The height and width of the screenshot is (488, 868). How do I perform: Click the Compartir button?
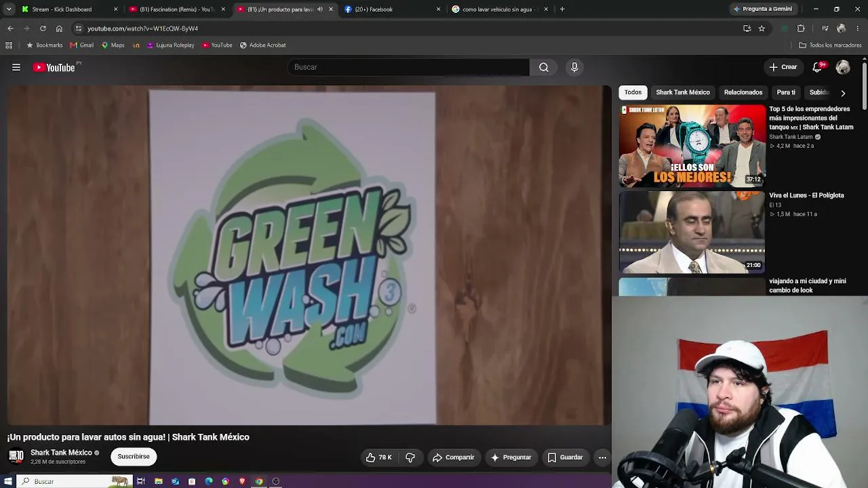(454, 457)
